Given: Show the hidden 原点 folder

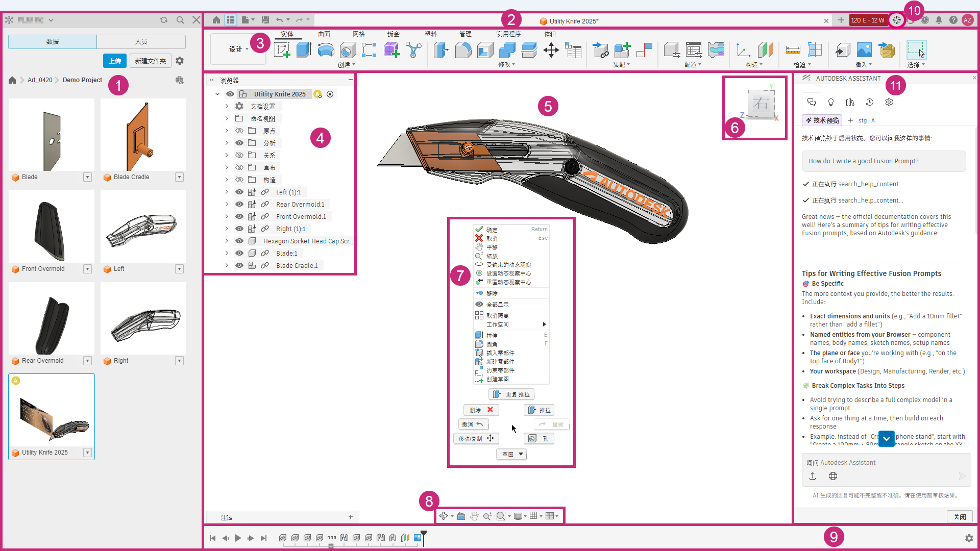Looking at the screenshot, I should [239, 131].
